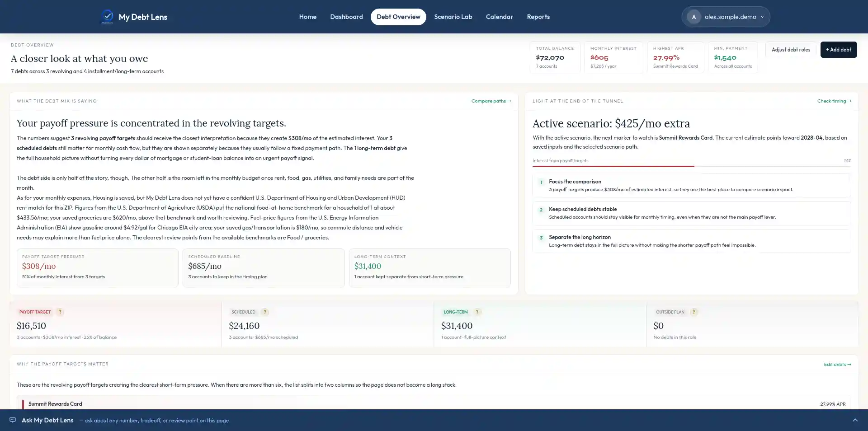Viewport: 868px width, 431px height.
Task: Click the Add debt button
Action: coord(838,50)
